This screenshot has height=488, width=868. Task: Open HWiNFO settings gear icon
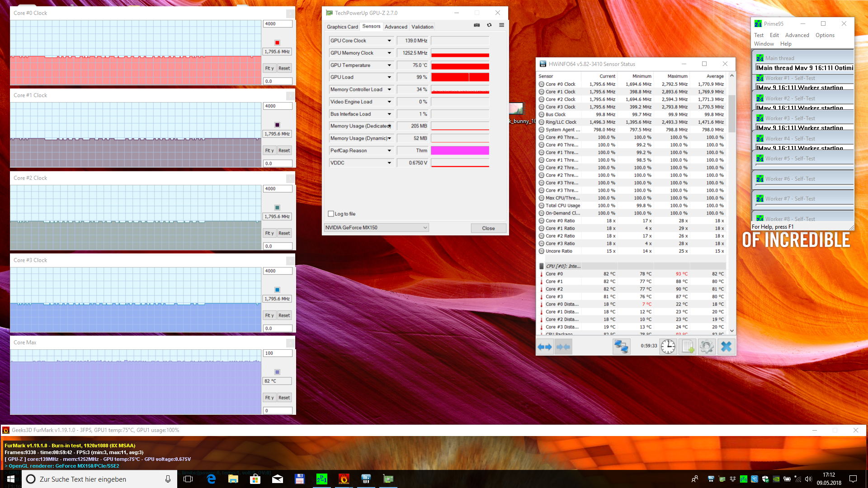click(x=707, y=347)
